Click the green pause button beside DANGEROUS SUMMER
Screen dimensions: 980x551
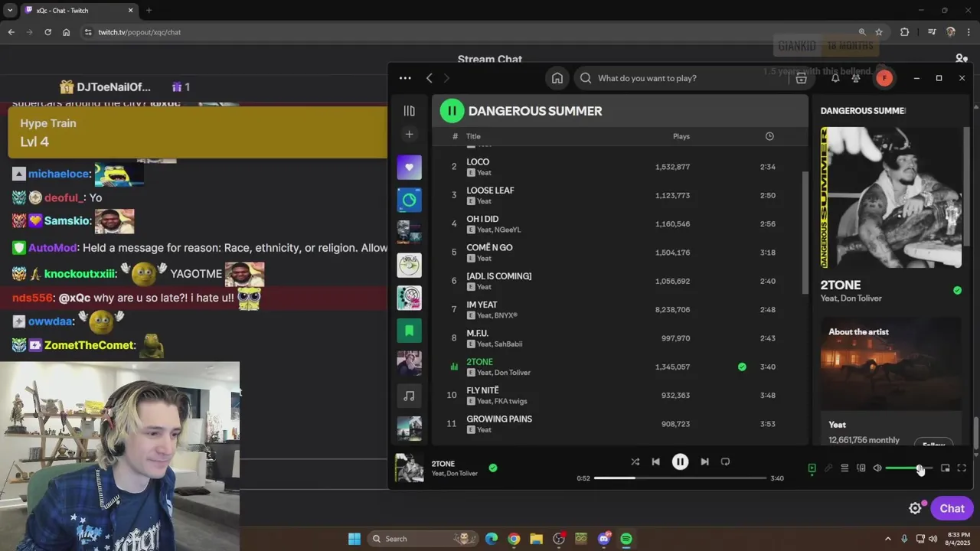pyautogui.click(x=452, y=111)
